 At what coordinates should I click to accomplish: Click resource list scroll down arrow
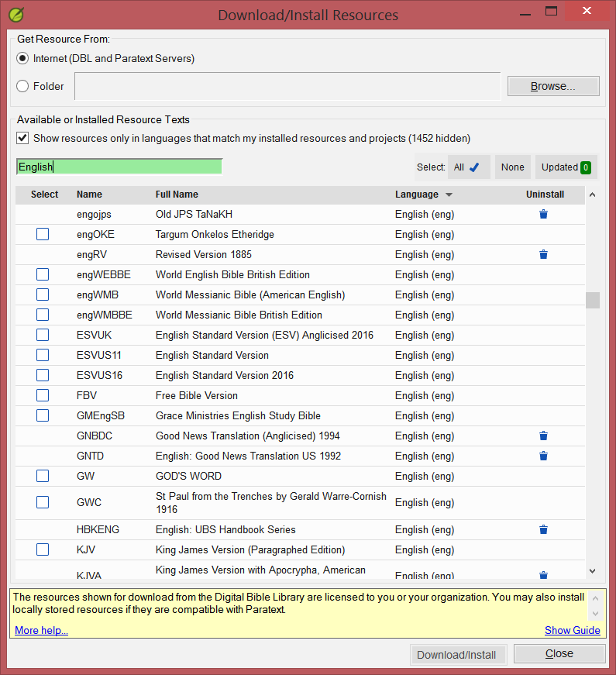tap(592, 571)
